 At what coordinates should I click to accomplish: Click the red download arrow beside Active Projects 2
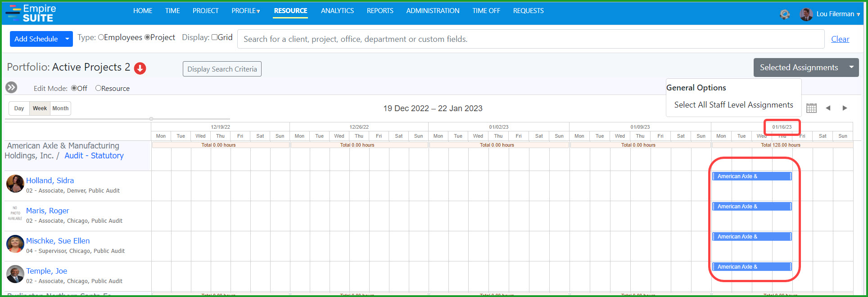tap(140, 68)
